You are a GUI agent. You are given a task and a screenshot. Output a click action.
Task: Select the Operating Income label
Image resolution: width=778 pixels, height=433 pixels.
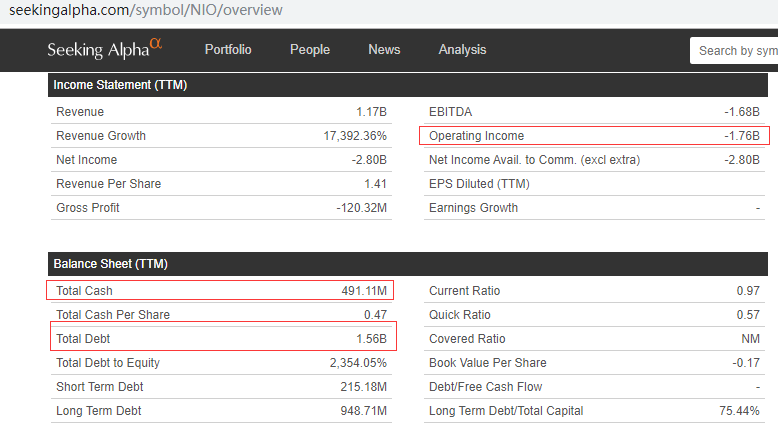pos(476,136)
